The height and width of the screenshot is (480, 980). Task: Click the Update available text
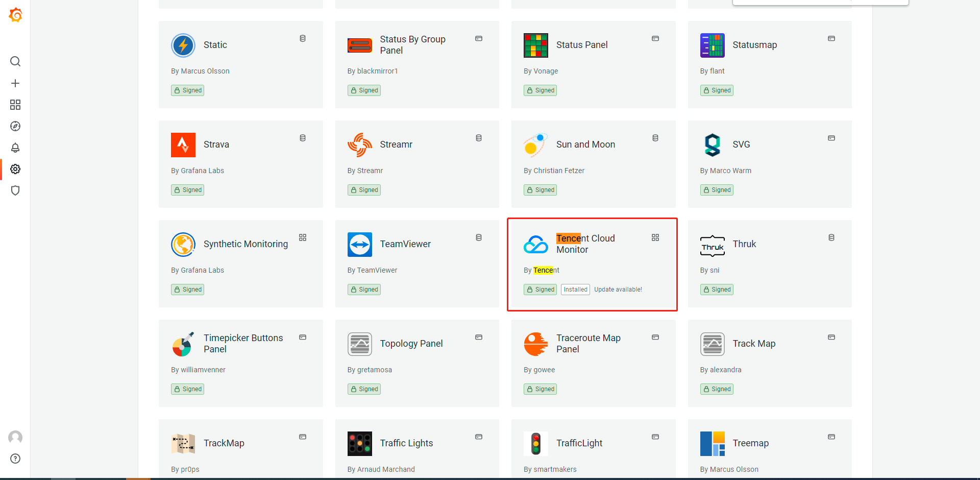coord(618,290)
